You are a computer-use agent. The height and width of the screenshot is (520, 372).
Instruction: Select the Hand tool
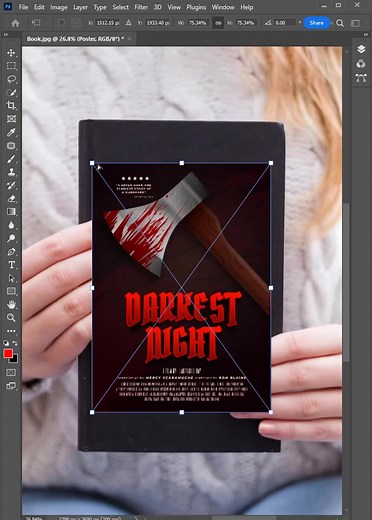[11, 304]
